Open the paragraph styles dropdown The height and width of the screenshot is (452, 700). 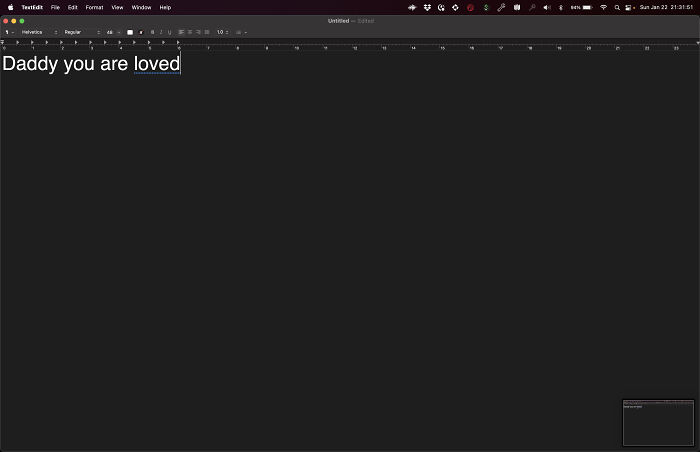9,32
